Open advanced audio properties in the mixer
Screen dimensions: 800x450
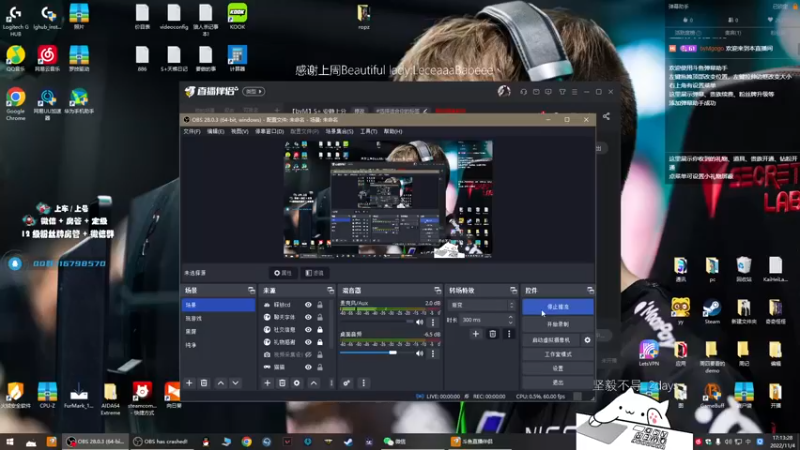pos(346,383)
